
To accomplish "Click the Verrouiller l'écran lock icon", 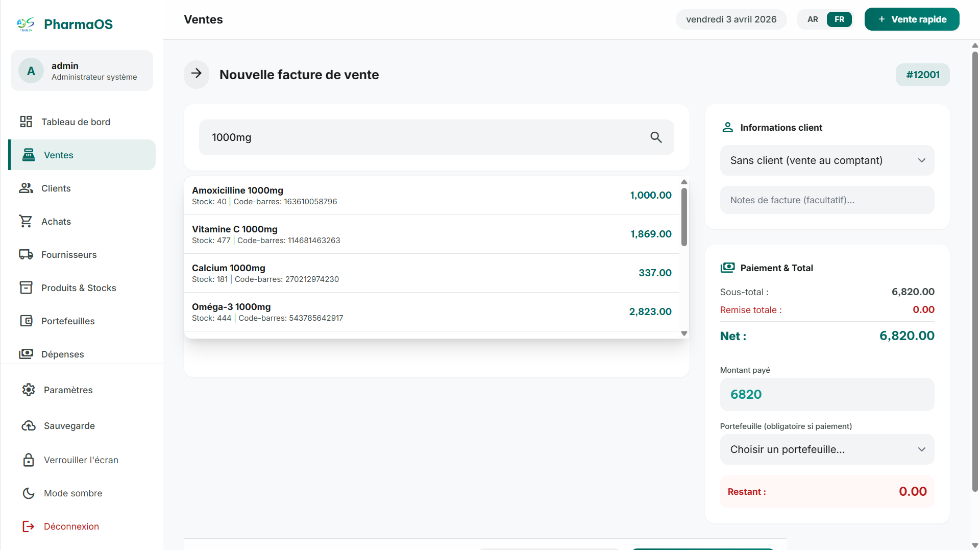I will pyautogui.click(x=29, y=460).
